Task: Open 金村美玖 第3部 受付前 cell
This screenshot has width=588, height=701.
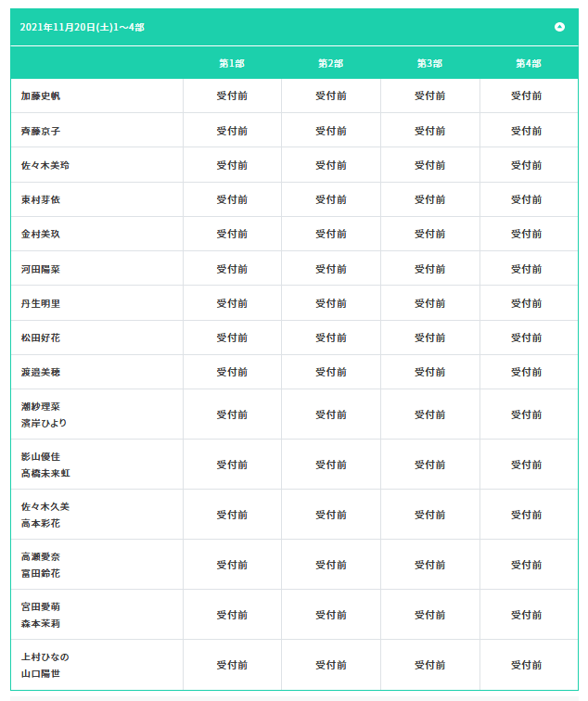Action: click(430, 234)
